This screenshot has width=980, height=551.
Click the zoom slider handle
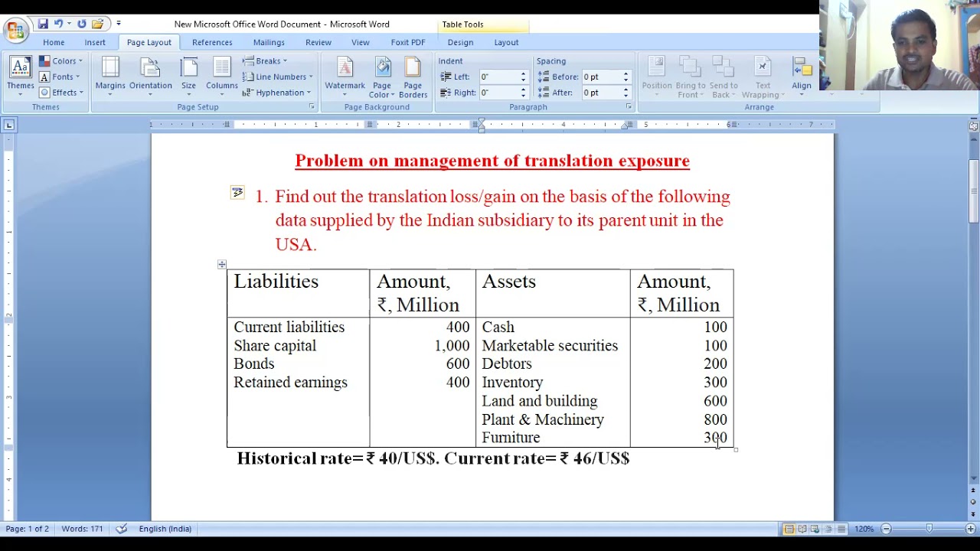(x=929, y=529)
